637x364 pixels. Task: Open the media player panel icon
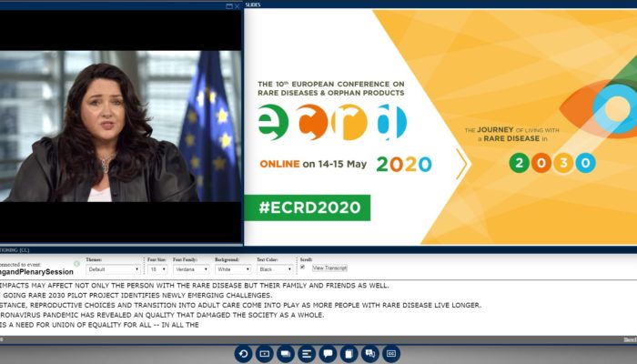point(264,354)
